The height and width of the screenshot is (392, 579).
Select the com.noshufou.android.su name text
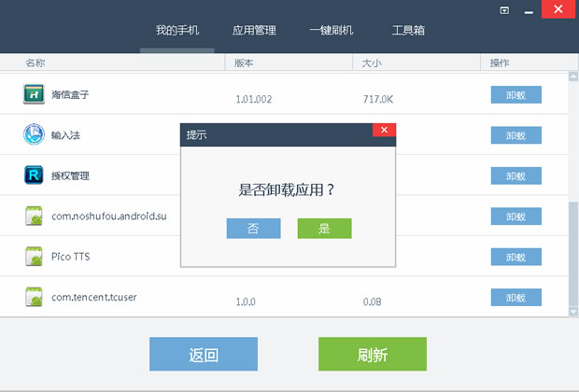pos(109,216)
